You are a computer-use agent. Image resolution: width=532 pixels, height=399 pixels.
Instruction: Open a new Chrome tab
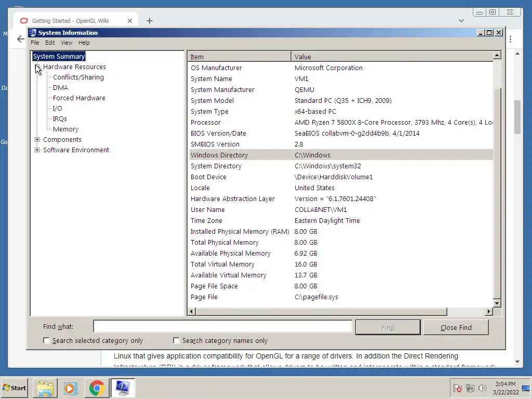150,21
